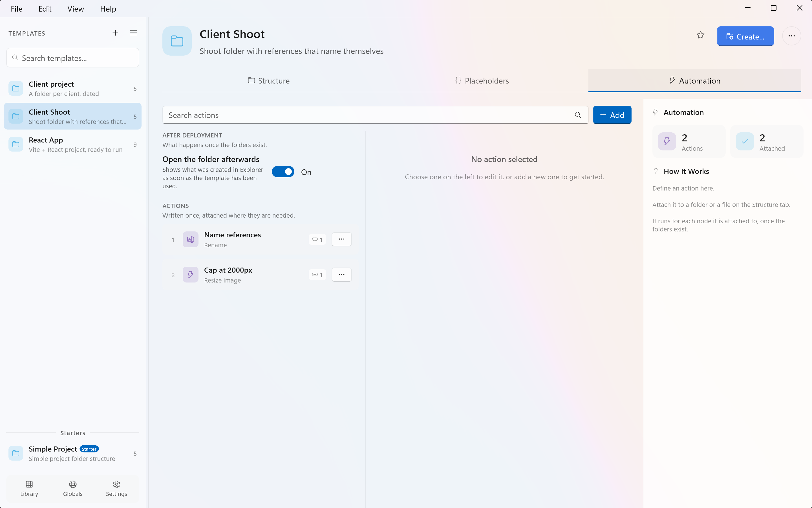Minimize the application window
This screenshot has width=812, height=508.
(x=748, y=8)
